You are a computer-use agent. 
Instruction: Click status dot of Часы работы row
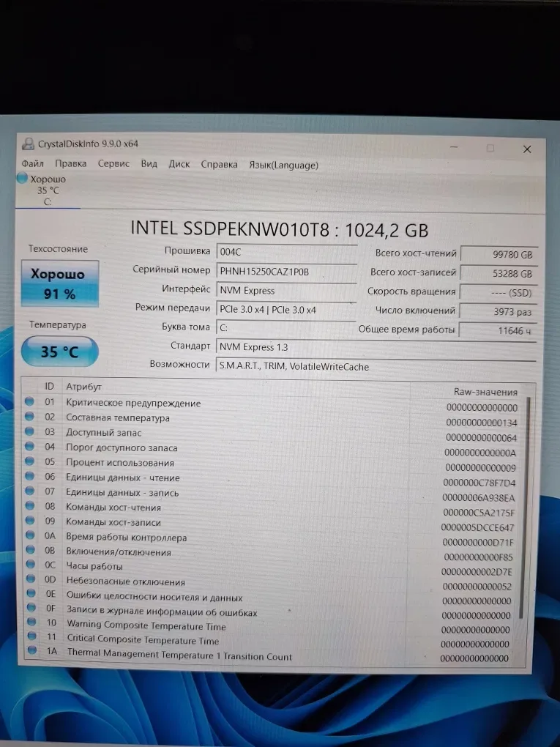pos(31,564)
